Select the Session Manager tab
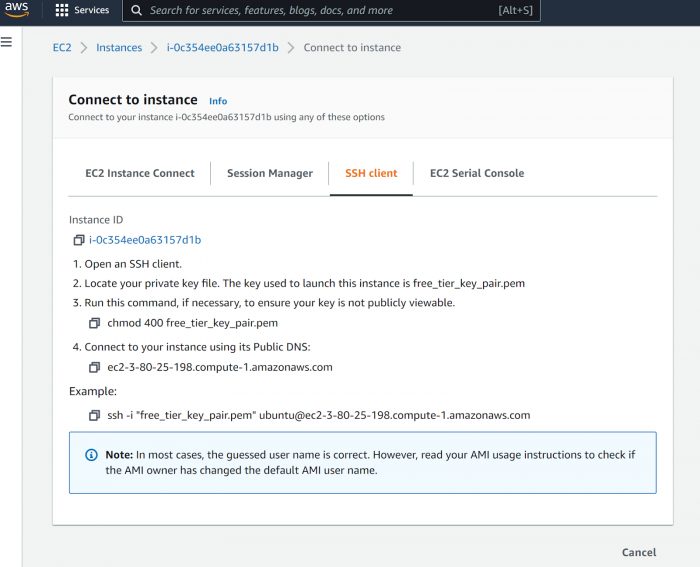 (x=269, y=173)
